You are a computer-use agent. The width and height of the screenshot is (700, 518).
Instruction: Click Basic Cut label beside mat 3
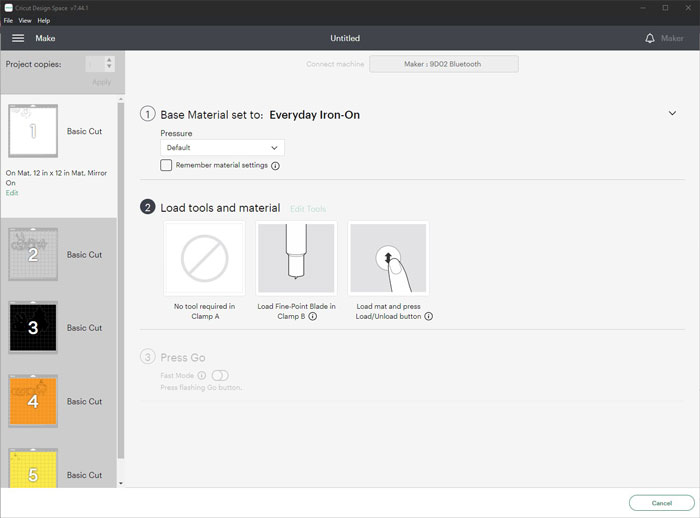(84, 328)
